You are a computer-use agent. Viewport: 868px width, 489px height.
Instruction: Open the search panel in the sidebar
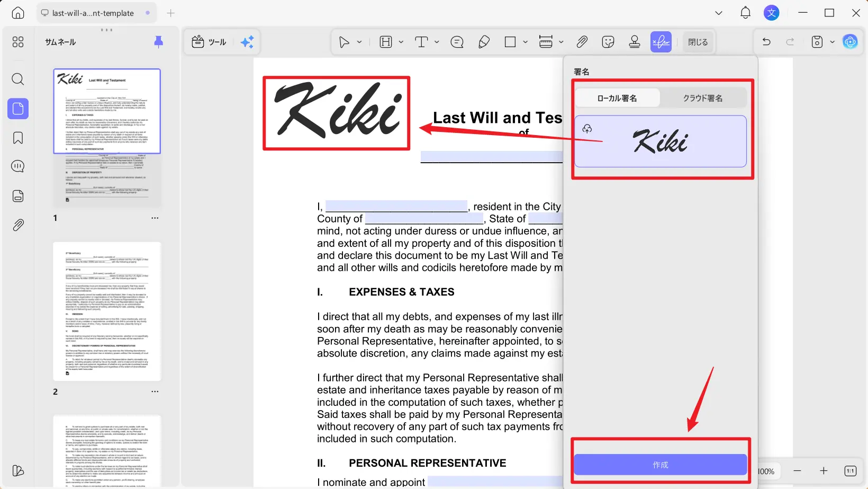pos(17,79)
